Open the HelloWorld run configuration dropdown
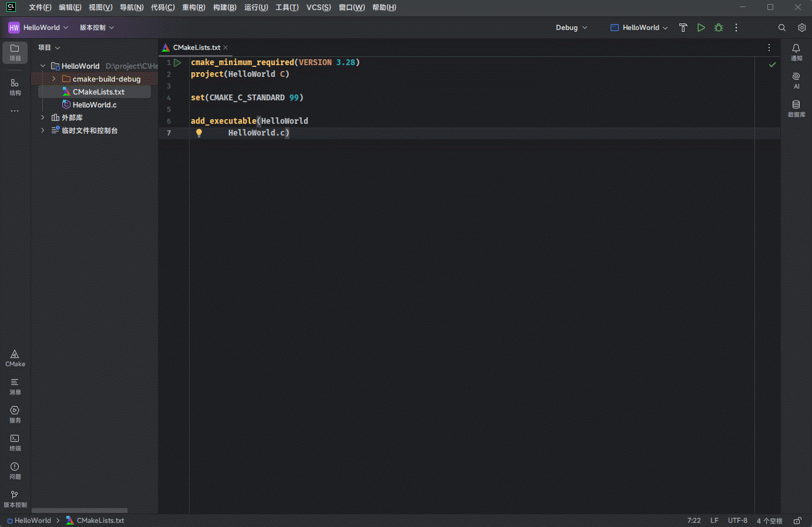812x527 pixels. pyautogui.click(x=639, y=28)
